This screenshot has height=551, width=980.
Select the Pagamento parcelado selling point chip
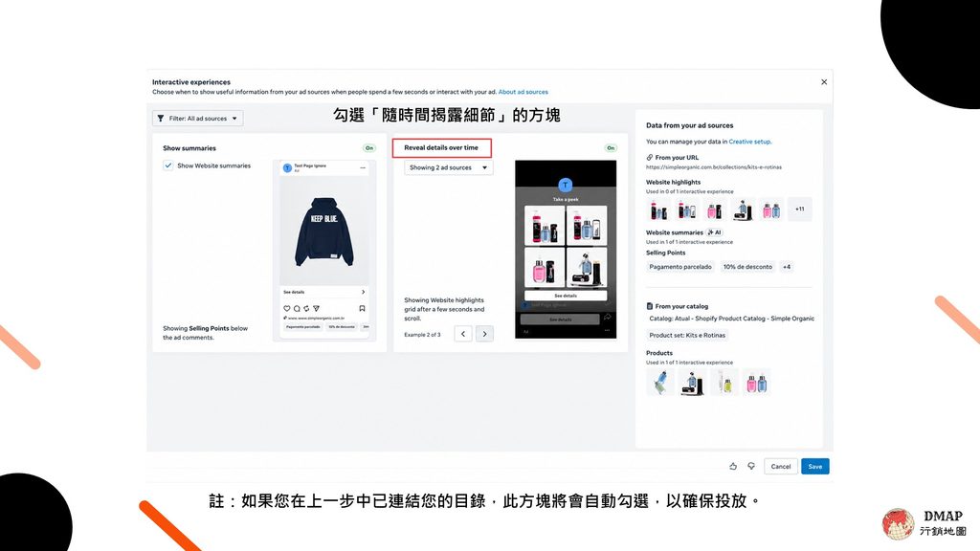click(680, 267)
